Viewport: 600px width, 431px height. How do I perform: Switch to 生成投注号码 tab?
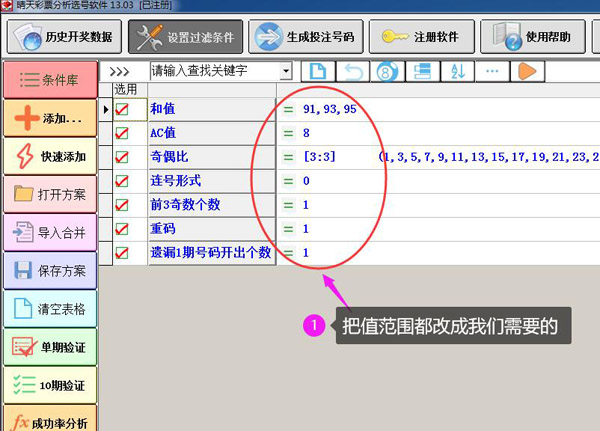pos(304,37)
